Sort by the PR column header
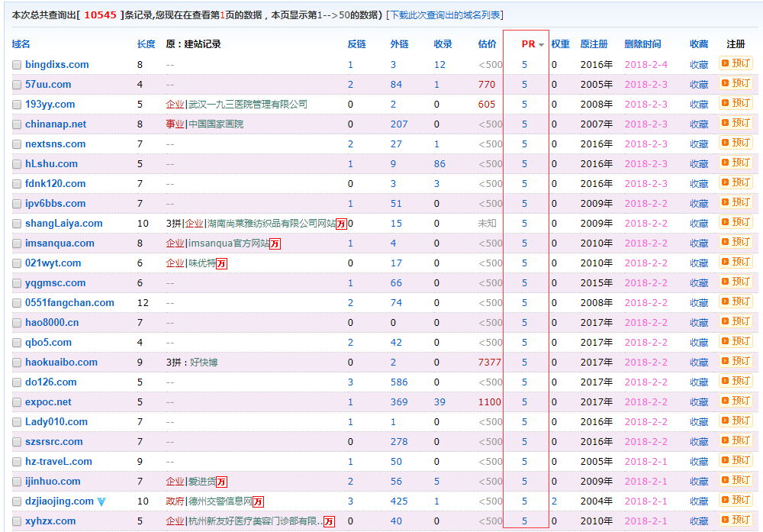This screenshot has width=763, height=532. coord(529,44)
